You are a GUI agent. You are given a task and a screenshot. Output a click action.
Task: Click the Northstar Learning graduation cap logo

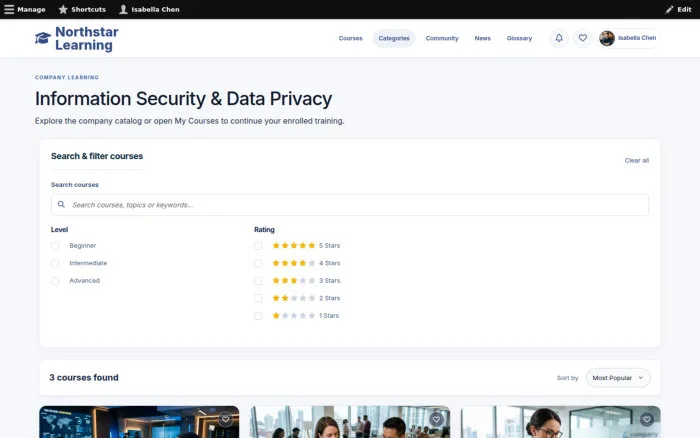point(43,38)
